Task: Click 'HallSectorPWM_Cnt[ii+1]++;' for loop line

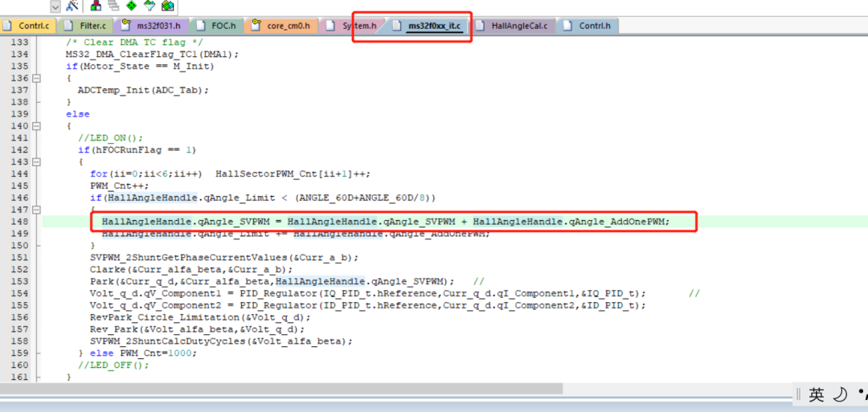Action: [x=230, y=174]
